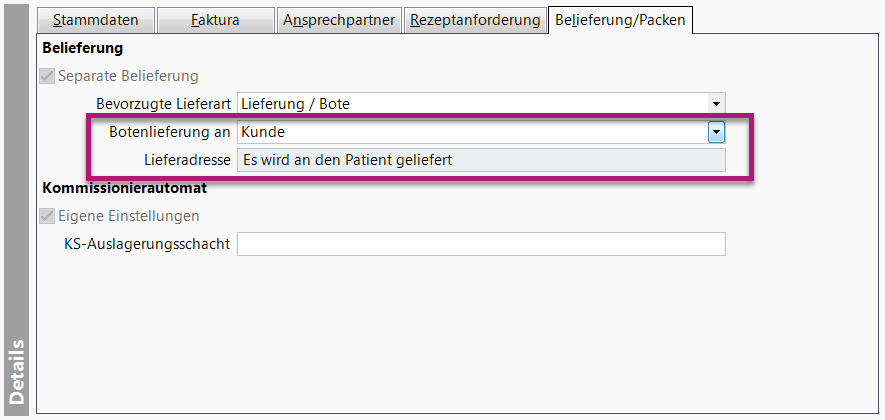
Task: Click the vertical Details sidebar label
Action: [x=17, y=368]
